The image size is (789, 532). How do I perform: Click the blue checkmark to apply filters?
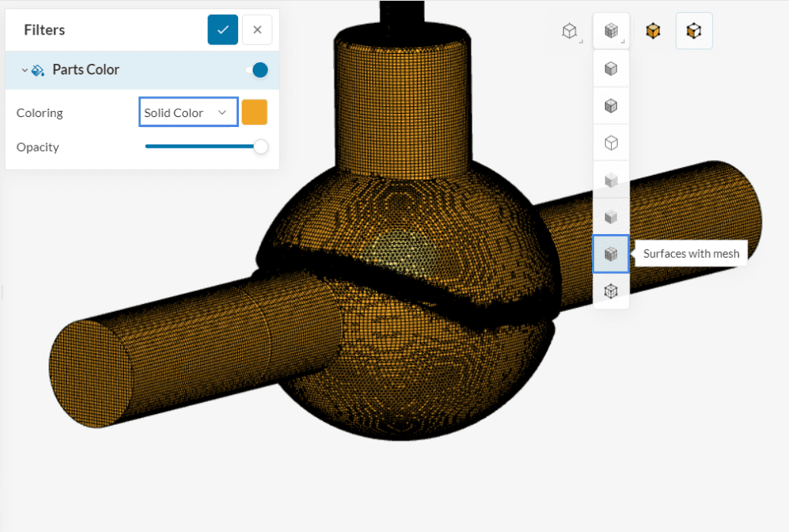(223, 29)
